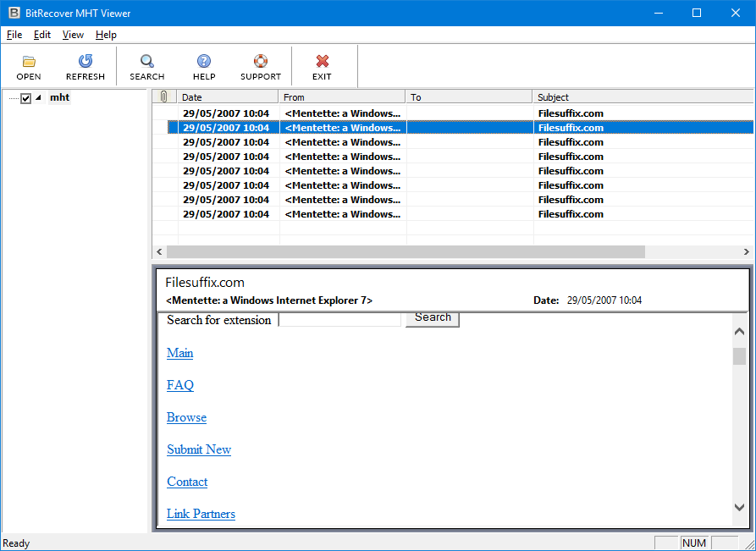Viewport: 756px width, 551px height.
Task: Open the Browse link in preview
Action: pos(186,417)
